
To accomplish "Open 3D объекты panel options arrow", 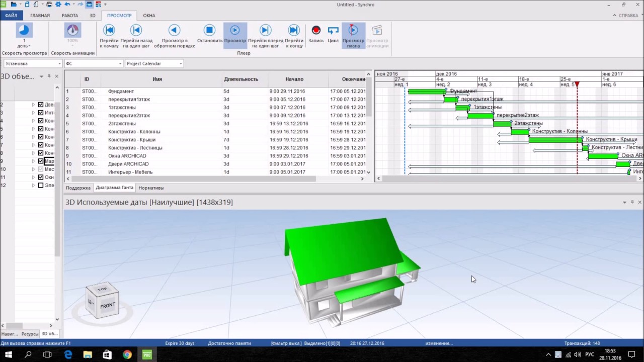I will (x=41, y=76).
